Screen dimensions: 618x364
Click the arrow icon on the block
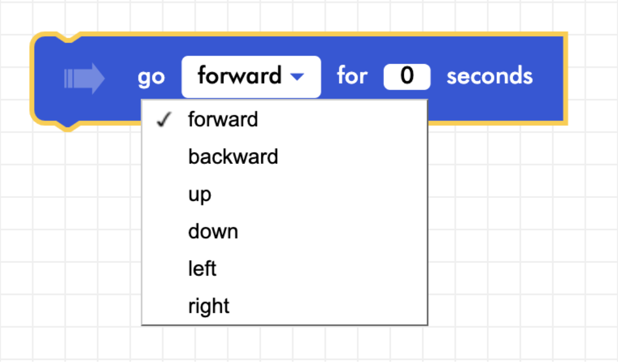[84, 78]
